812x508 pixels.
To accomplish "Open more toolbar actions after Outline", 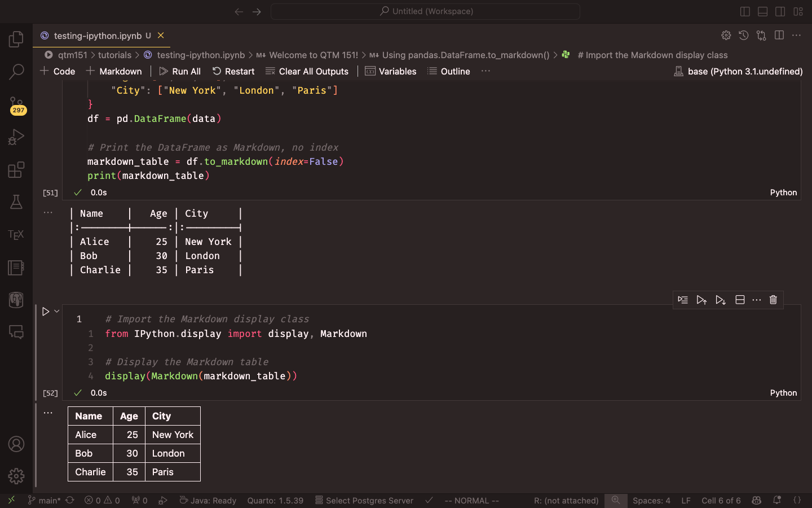I will pos(486,71).
